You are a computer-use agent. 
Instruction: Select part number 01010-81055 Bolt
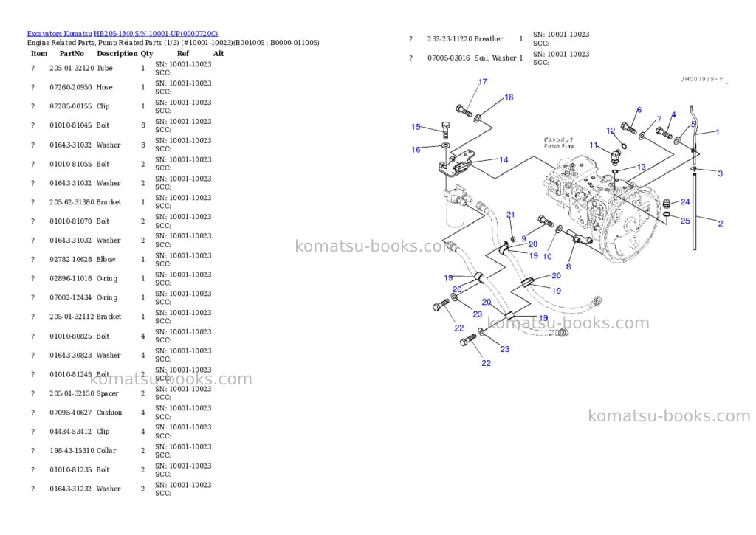(80, 164)
